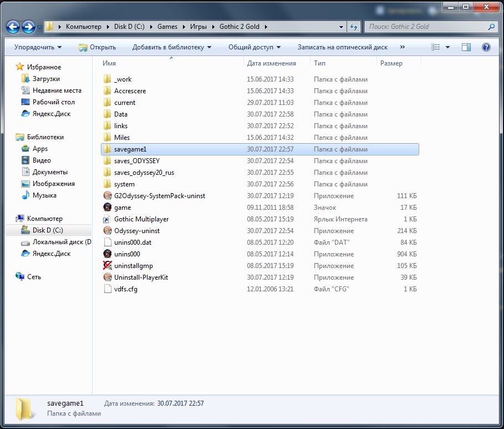Image resolution: width=504 pixels, height=429 pixels.
Task: Open the Упорядочить menu
Action: (x=38, y=47)
